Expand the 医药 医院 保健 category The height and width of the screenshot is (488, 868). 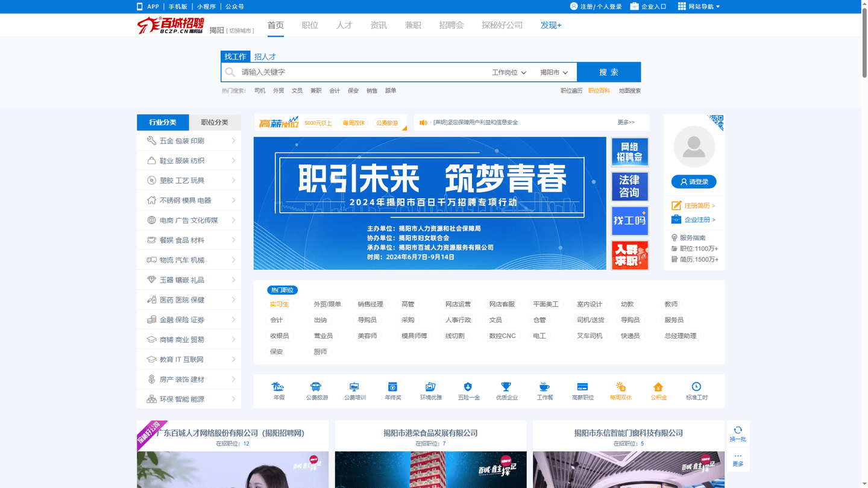[189, 300]
